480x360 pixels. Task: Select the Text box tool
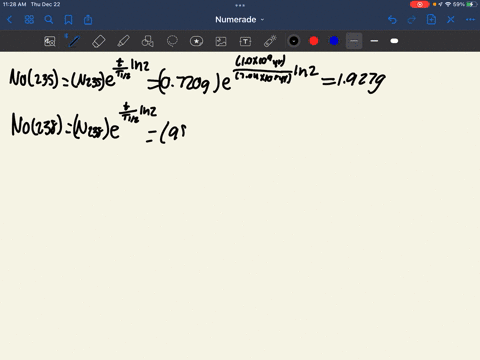245,41
